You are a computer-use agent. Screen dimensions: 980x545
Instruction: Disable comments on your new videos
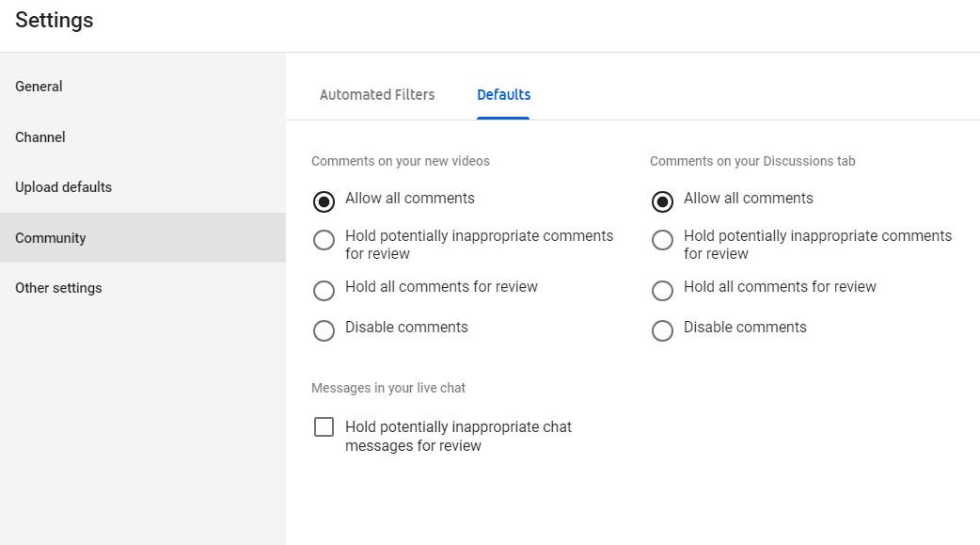pyautogui.click(x=324, y=331)
